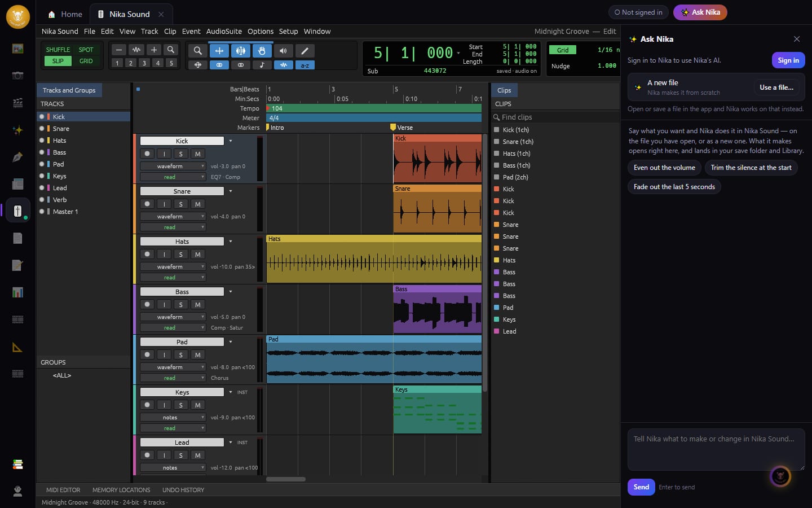Mute the Bass track
812x508 pixels.
(197, 304)
